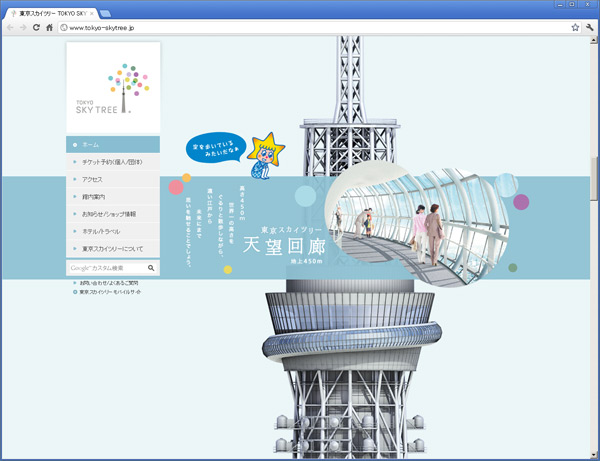Viewport: 600px width, 461px height.
Task: Open 東京スカイツリーについて menu item
Action: point(113,249)
